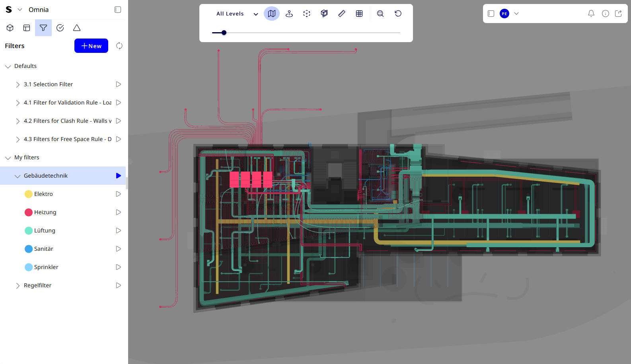Click the level slider handle
Screen dimensions: 631x364
click(x=224, y=33)
